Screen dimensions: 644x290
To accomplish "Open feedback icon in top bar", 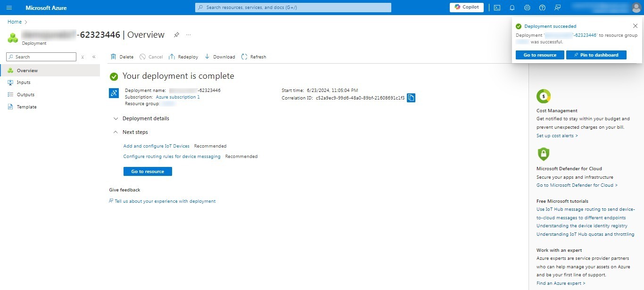I will tap(557, 8).
